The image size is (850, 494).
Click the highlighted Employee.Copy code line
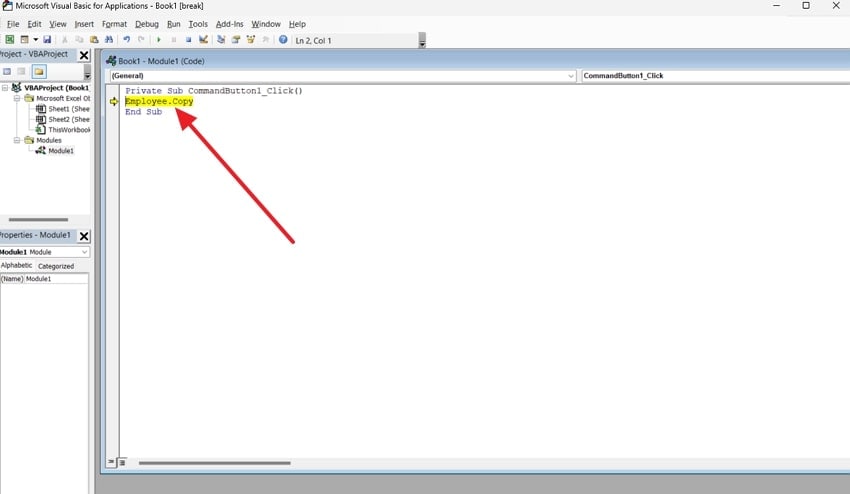tap(159, 101)
